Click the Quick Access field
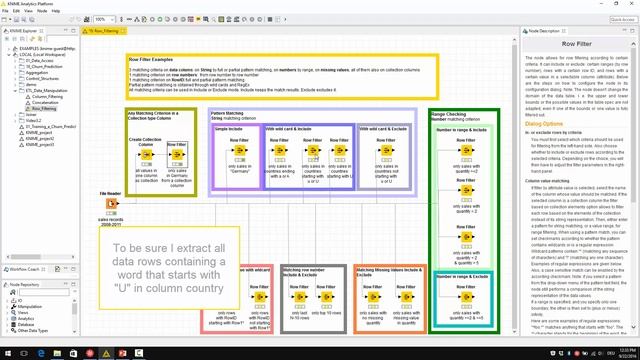This screenshot has height=360, width=640. (x=623, y=19)
